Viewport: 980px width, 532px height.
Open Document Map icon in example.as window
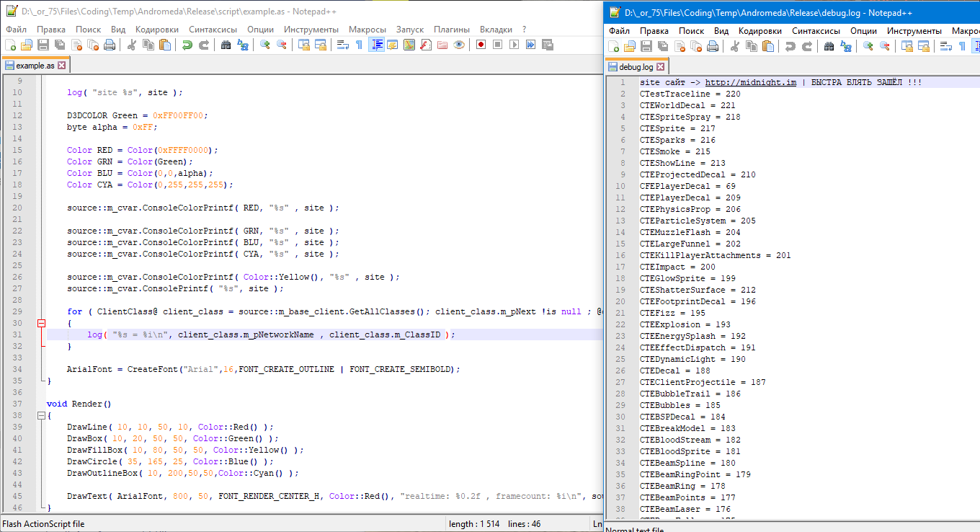(409, 45)
